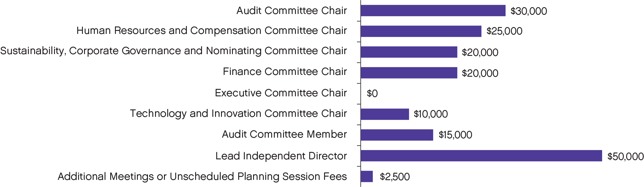Select the Finance Committee Chair bar
Viewport: 644px width, 187px height.
tap(409, 73)
